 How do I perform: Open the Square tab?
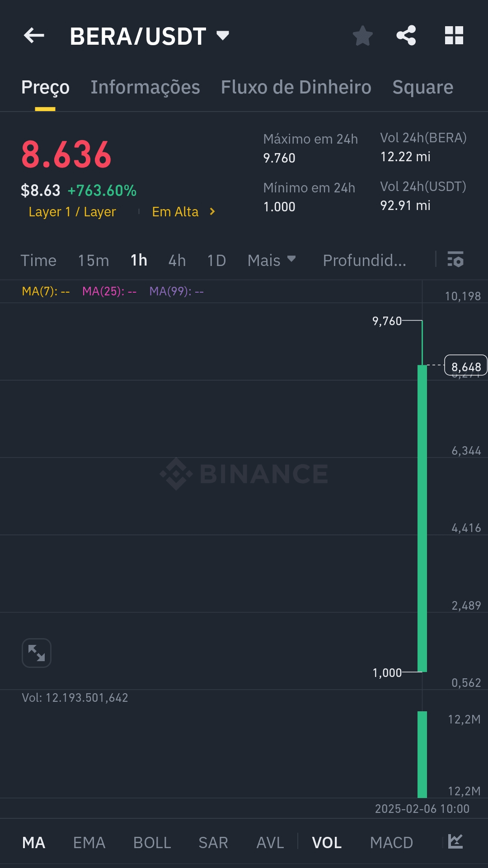(x=422, y=88)
